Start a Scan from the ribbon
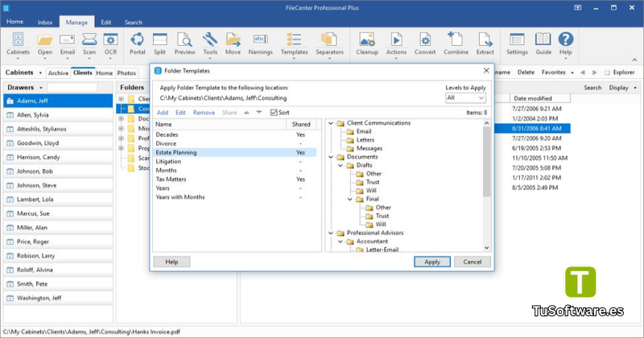The width and height of the screenshot is (644, 338). coord(89,44)
